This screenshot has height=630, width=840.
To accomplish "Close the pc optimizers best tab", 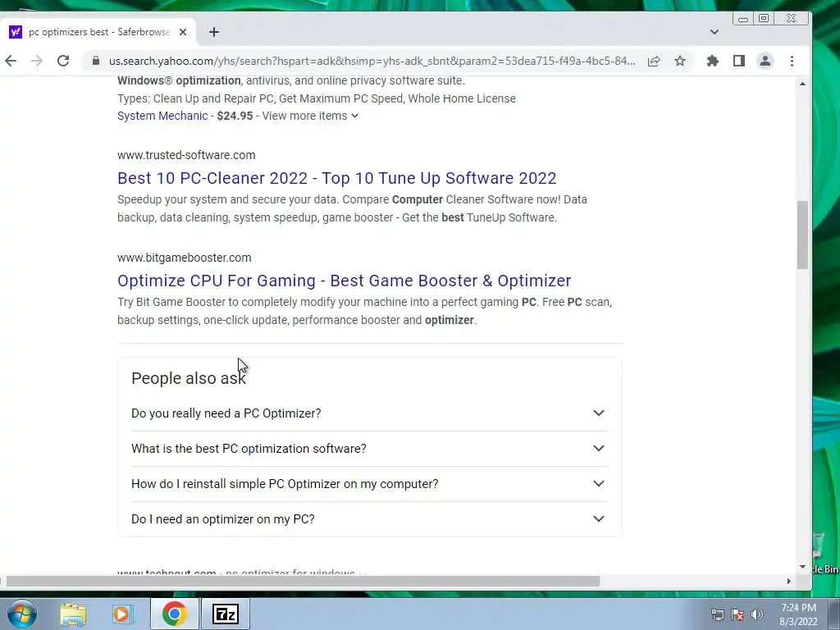I will [183, 32].
